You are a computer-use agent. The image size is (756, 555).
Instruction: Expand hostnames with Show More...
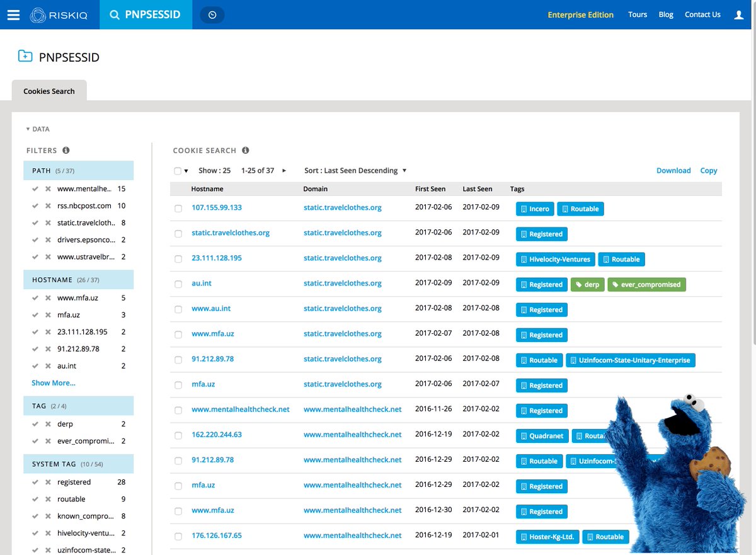[x=54, y=383]
